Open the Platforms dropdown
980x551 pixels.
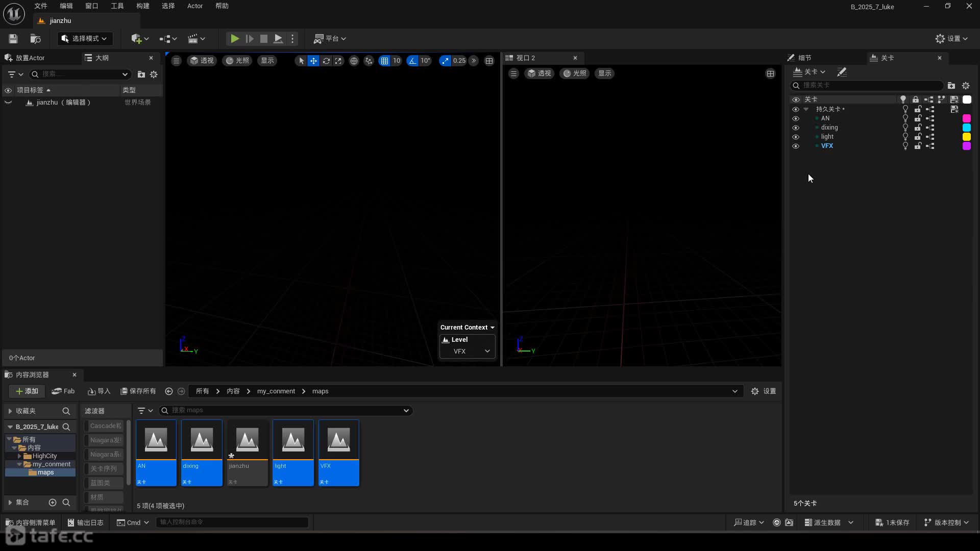330,38
